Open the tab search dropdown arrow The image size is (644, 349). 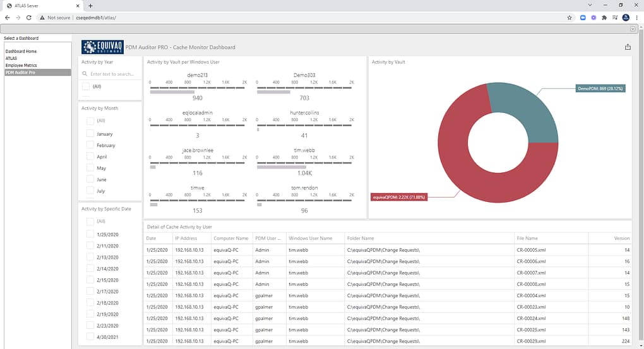tap(590, 5)
